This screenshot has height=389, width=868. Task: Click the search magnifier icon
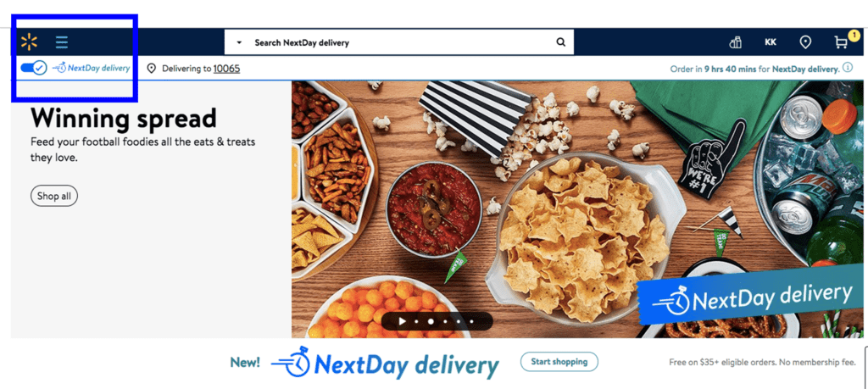coord(561,42)
